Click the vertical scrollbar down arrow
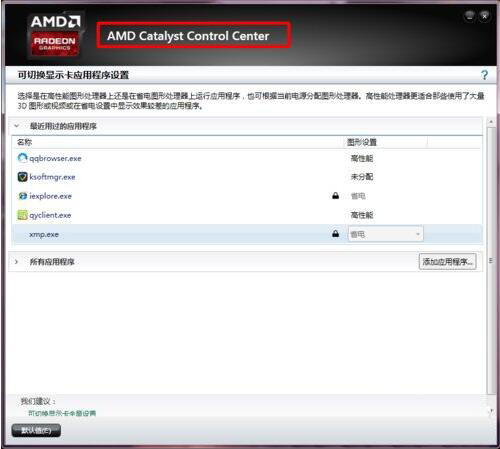The height and width of the screenshot is (449, 500). 491,411
